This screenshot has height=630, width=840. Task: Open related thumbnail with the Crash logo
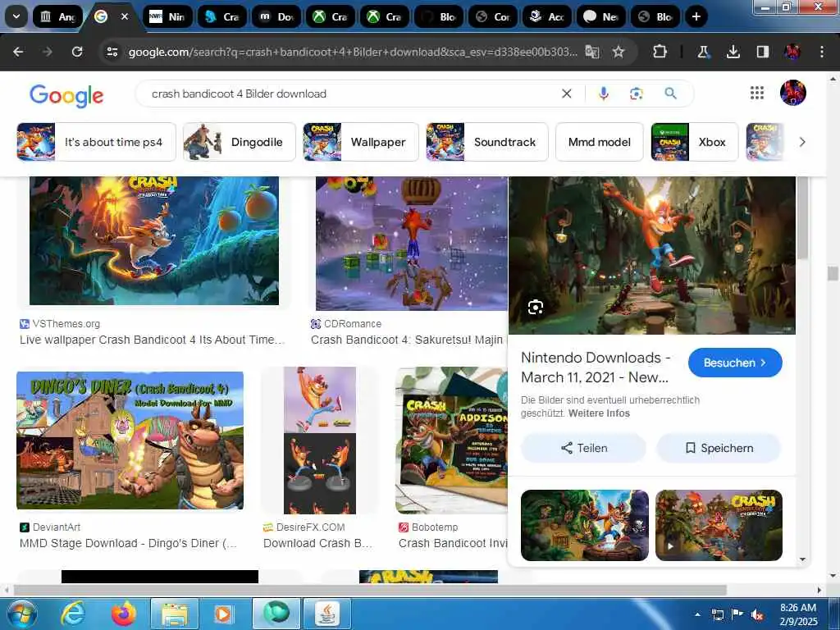coord(719,525)
